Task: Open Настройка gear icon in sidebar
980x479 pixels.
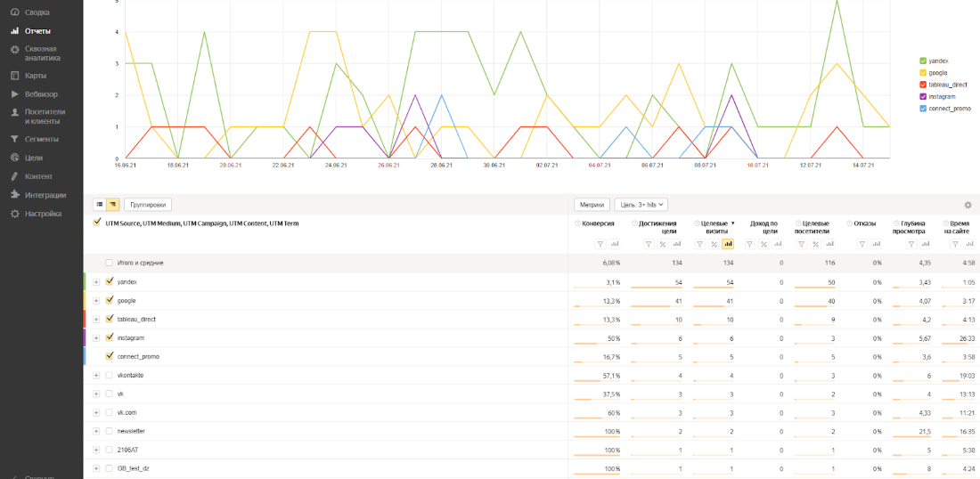Action: (x=15, y=214)
